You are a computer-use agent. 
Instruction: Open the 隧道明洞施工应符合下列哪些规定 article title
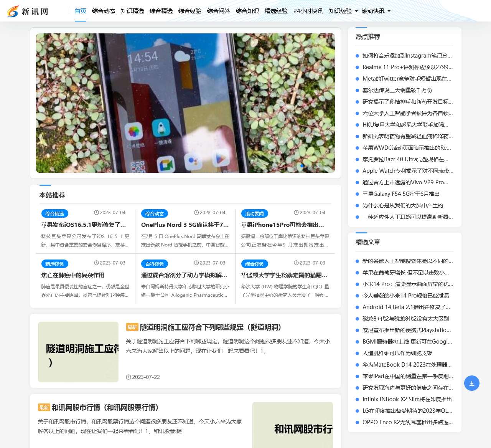(x=211, y=327)
